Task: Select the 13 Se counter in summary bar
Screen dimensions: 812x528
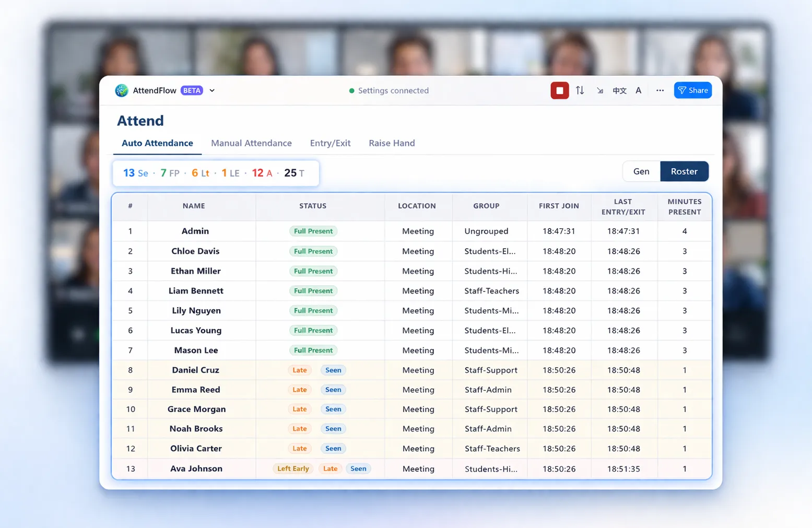Action: (135, 173)
